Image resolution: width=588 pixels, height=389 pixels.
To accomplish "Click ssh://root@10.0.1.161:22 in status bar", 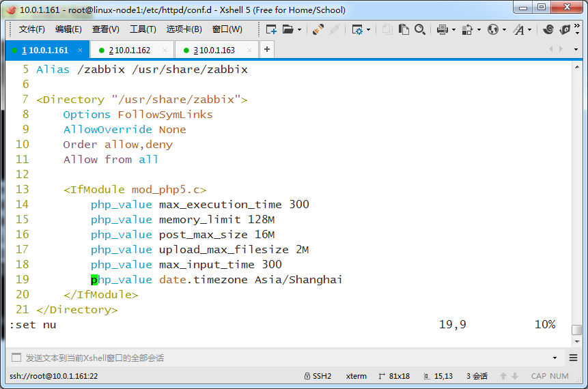I will 54,376.
